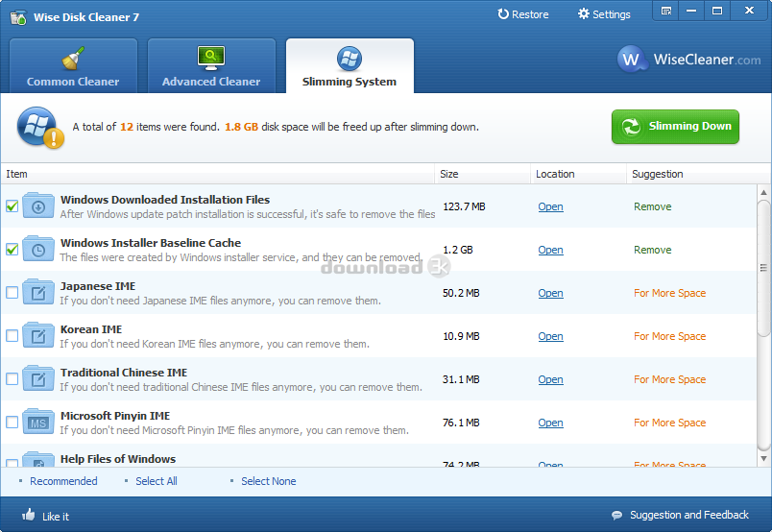Click the Restore icon in title bar
Screen dimensions: 772x532
503,14
